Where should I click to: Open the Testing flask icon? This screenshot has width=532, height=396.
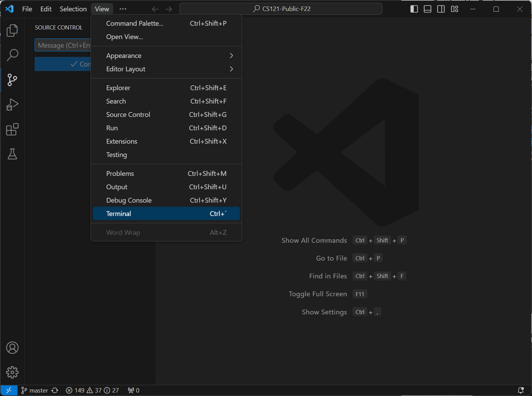point(12,154)
